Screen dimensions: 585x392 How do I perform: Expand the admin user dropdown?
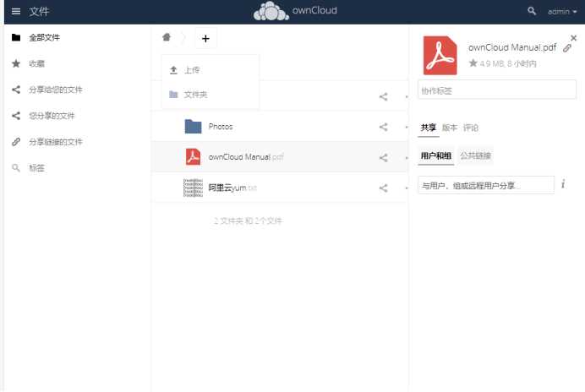pyautogui.click(x=562, y=12)
